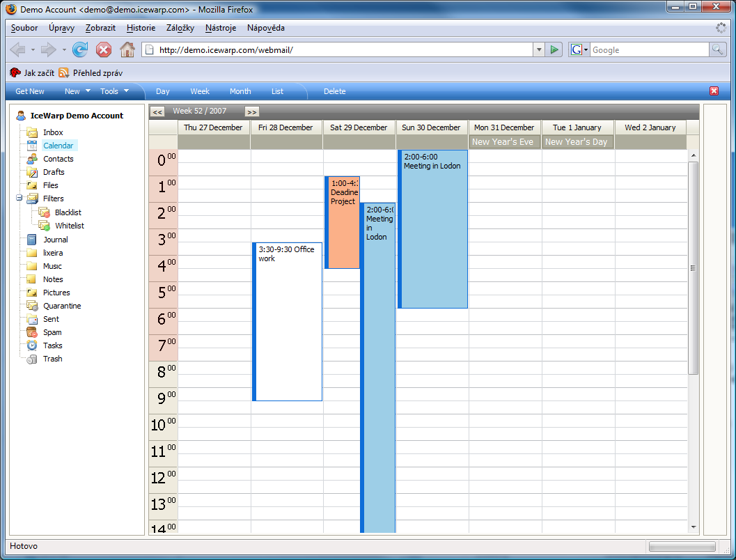The height and width of the screenshot is (560, 736).
Task: Switch to Month calendar view
Action: [x=240, y=91]
